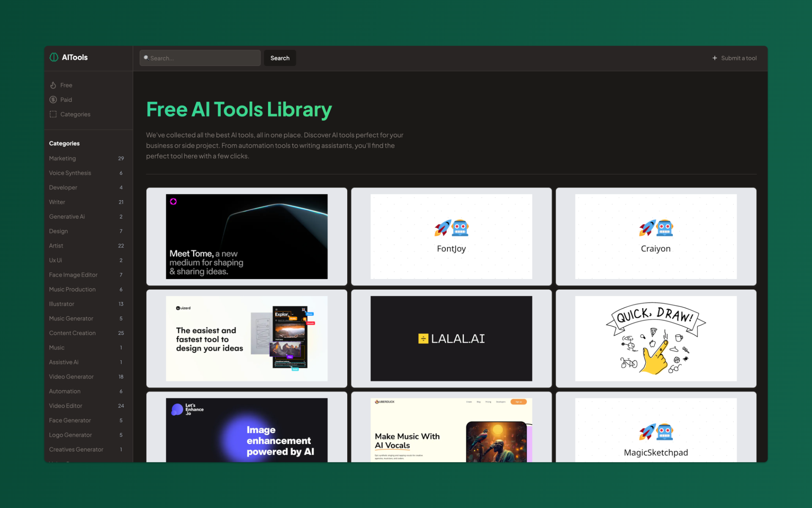Click the plus icon next to Submit a tool
The width and height of the screenshot is (812, 508).
(715, 58)
